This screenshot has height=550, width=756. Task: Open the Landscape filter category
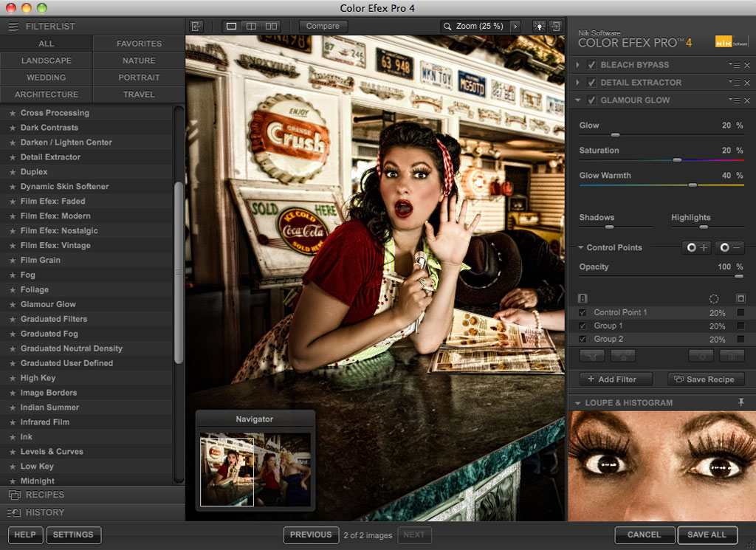[x=47, y=61]
